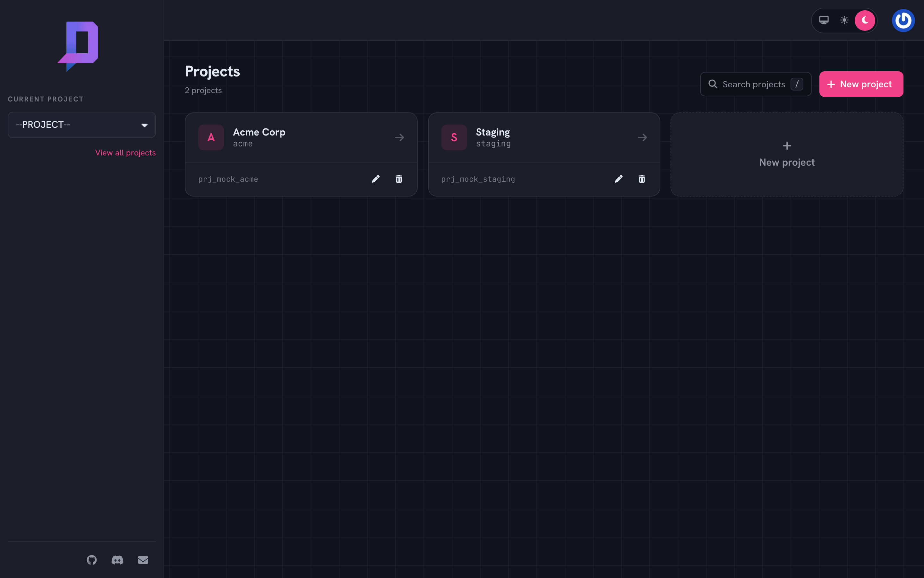
Task: Click the staging slug text
Action: pos(493,144)
